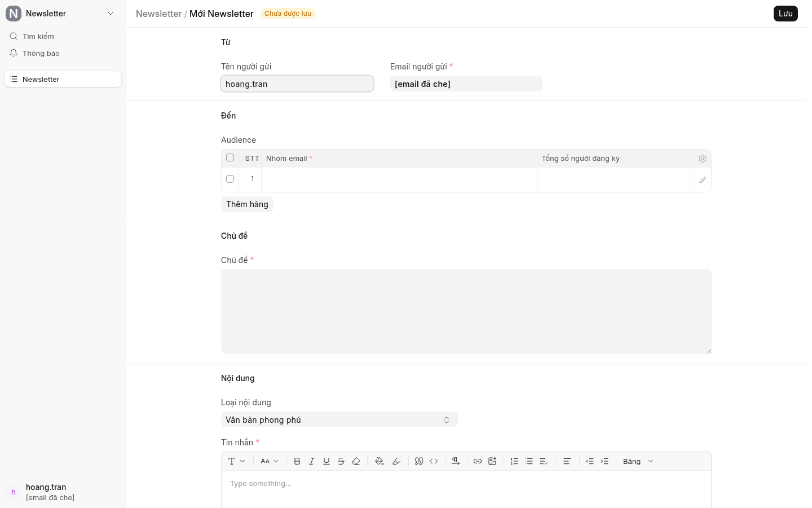Click the Tên người gửi field
This screenshot has width=812, height=508.
(x=297, y=84)
